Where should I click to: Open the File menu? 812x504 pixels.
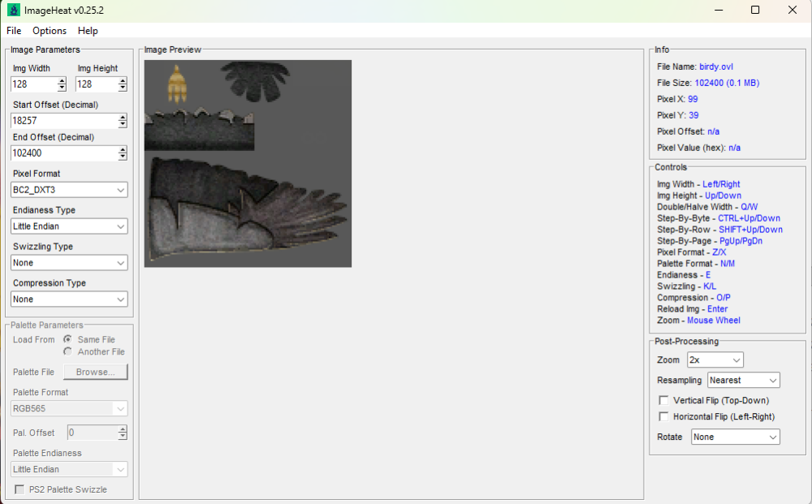click(x=14, y=31)
